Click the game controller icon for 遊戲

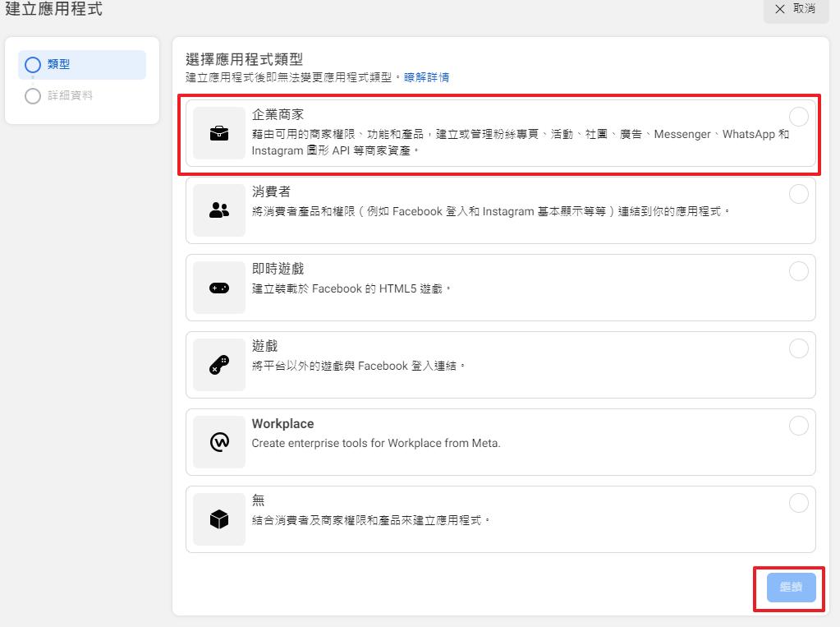(x=219, y=365)
